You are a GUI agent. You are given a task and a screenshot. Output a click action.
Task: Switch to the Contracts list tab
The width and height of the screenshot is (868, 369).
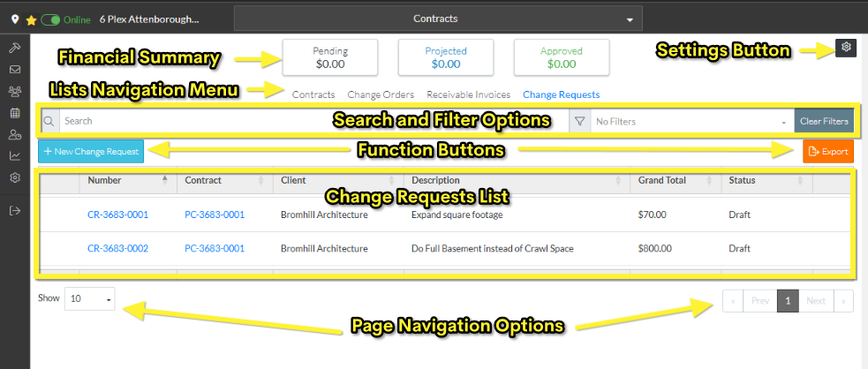(x=313, y=94)
